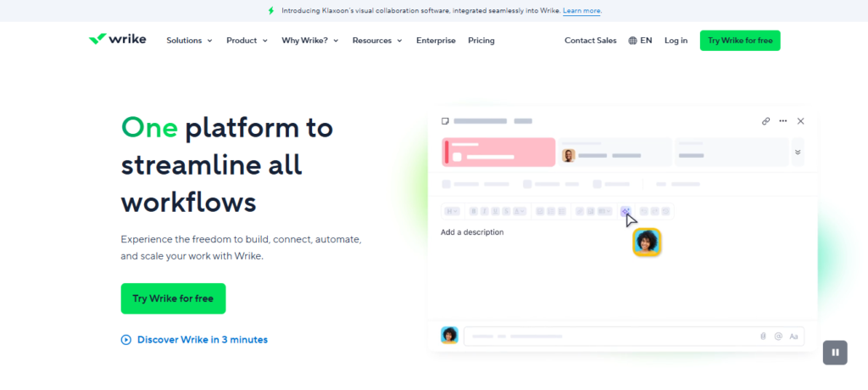Click the pink status card in task panel
This screenshot has height=390, width=868.
(498, 153)
